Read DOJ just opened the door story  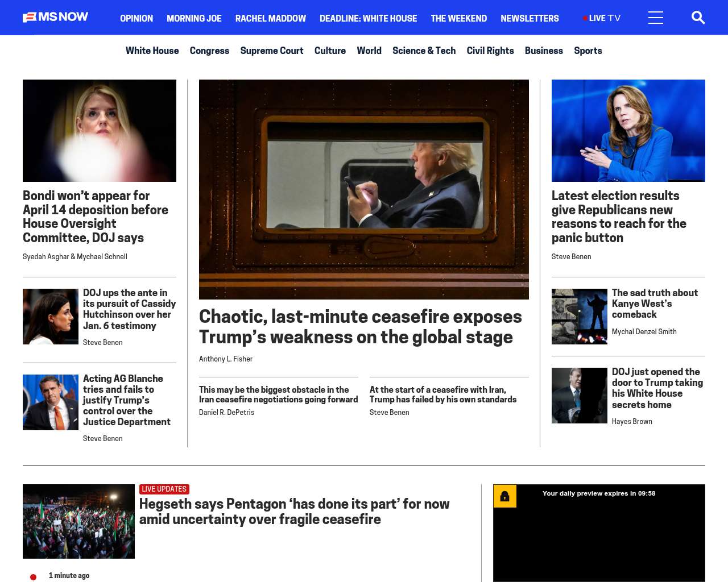[x=657, y=388]
